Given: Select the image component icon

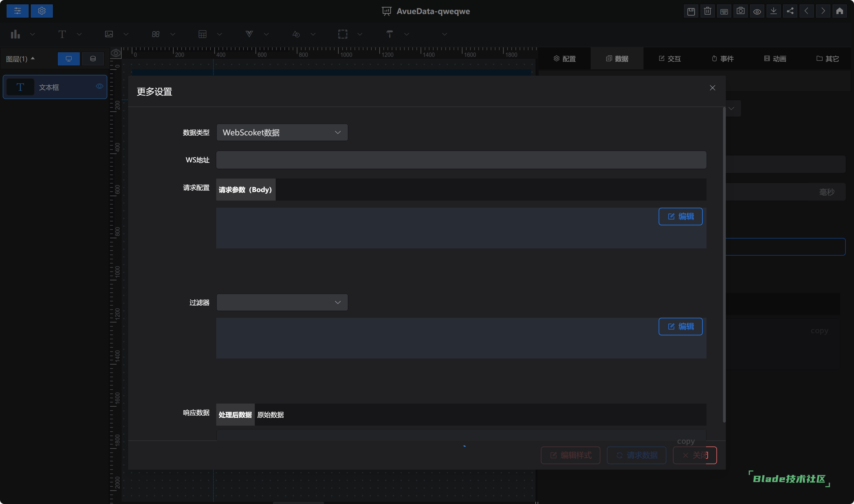Looking at the screenshot, I should [109, 34].
